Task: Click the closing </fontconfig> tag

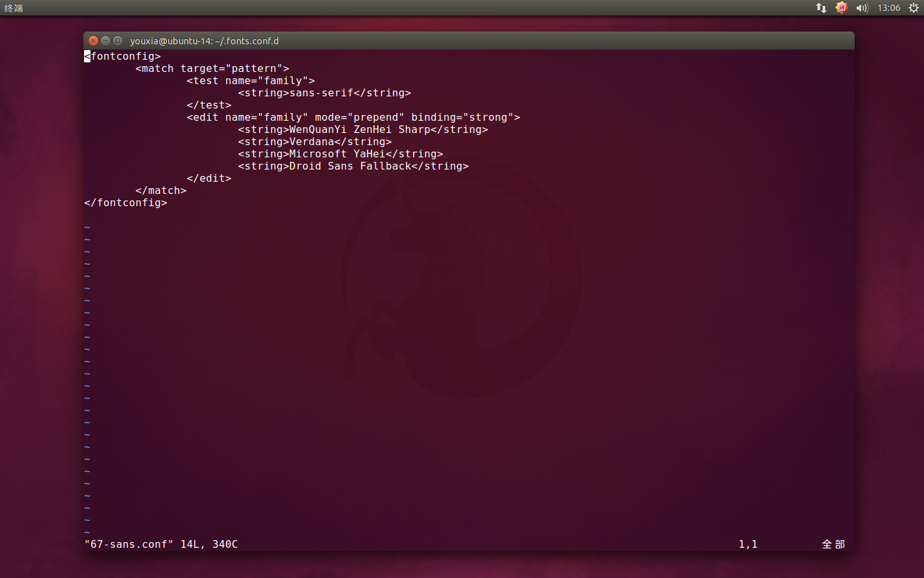Action: 126,203
